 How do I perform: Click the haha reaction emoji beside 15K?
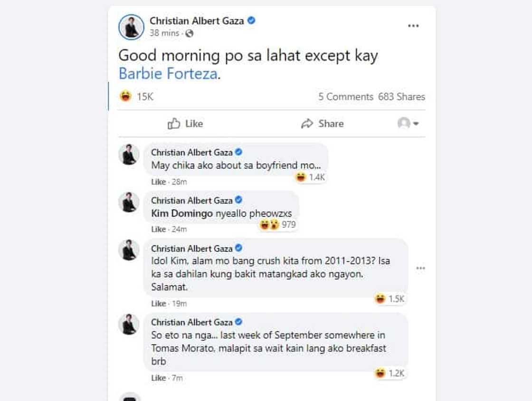[125, 96]
